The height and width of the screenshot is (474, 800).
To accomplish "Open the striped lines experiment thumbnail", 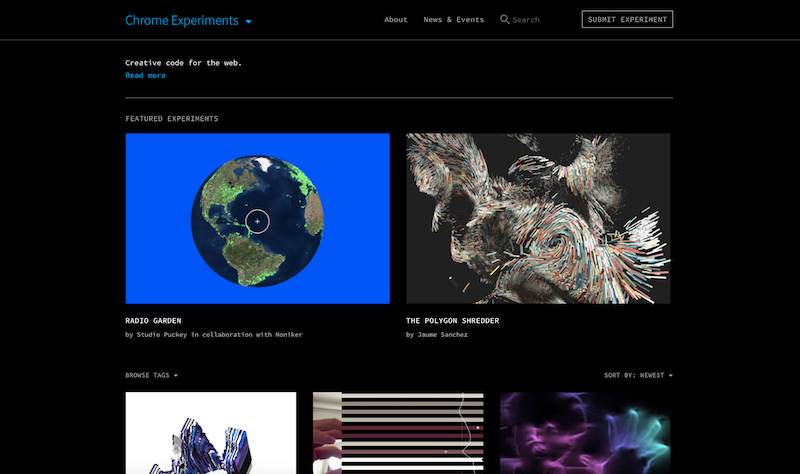I will pyautogui.click(x=398, y=433).
